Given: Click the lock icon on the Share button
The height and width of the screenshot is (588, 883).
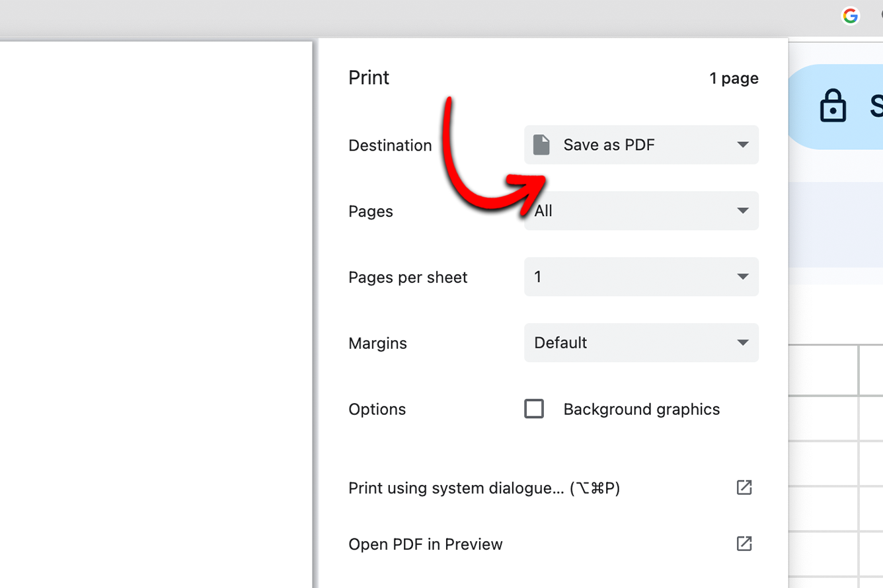Looking at the screenshot, I should pyautogui.click(x=833, y=105).
